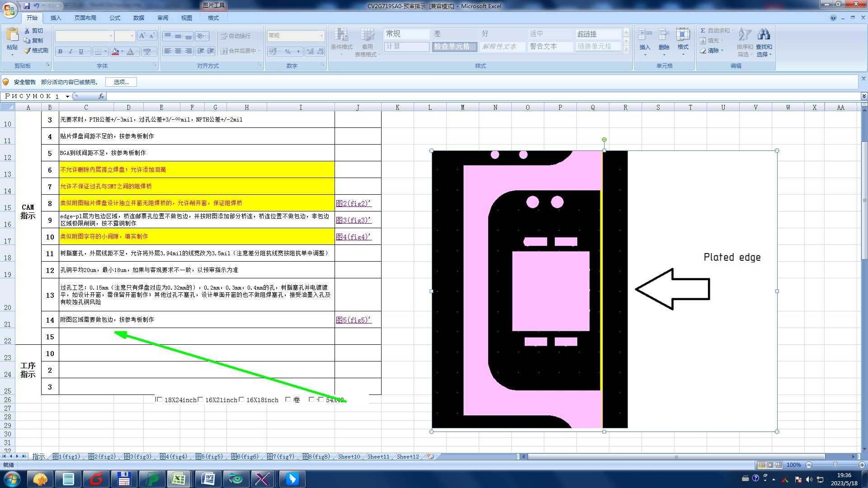This screenshot has height=488, width=868.
Task: Open the number format (常规) dropdown
Action: coord(321,36)
